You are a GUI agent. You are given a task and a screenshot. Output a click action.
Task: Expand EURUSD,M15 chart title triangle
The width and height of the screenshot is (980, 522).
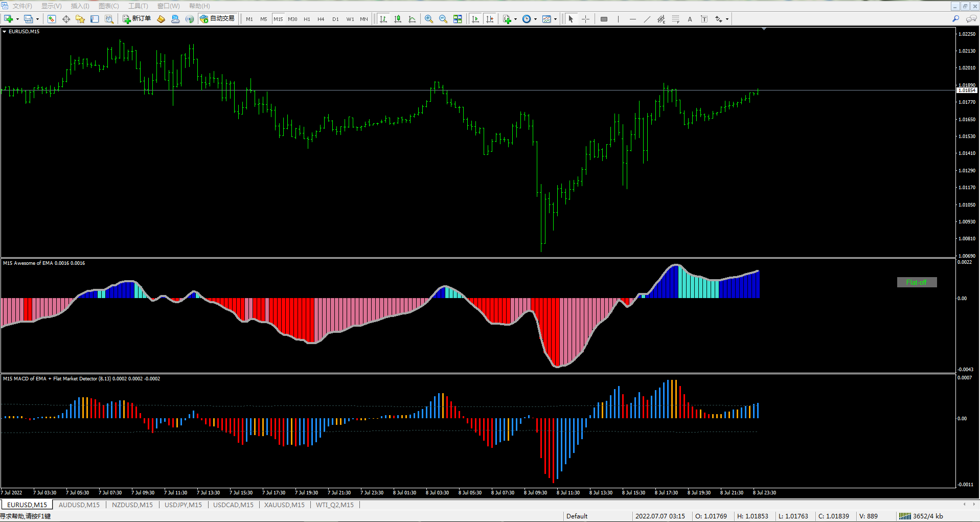(x=5, y=32)
